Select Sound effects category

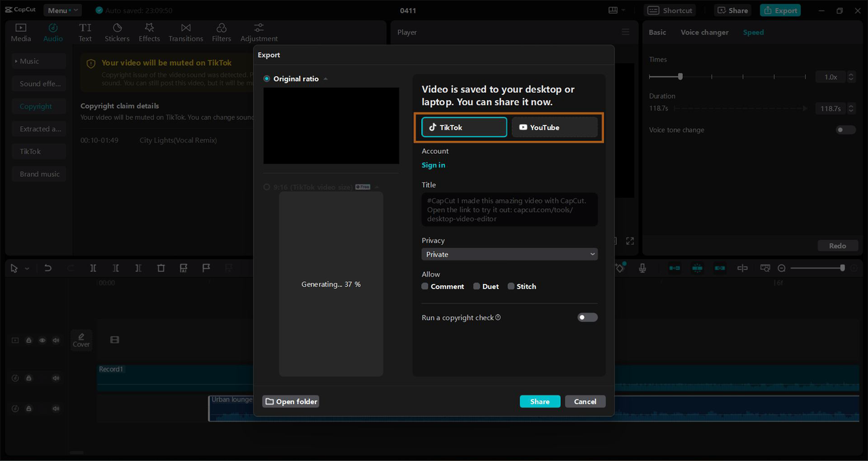coord(39,84)
